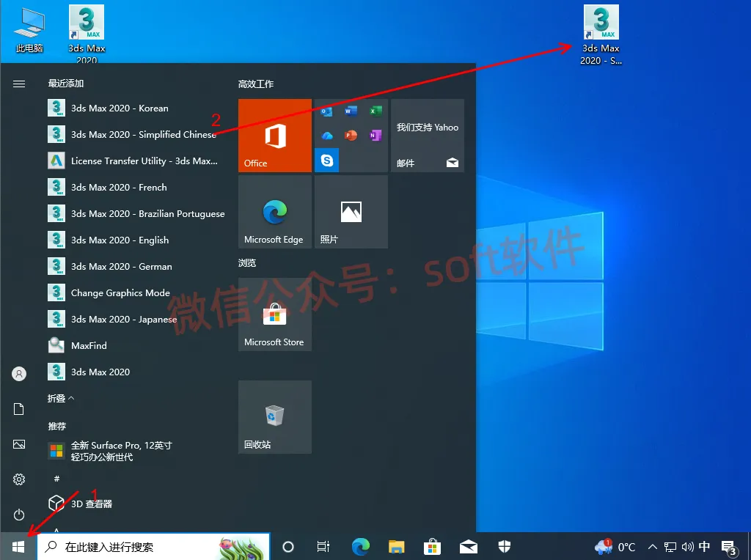Screen dimensions: 751x560
Task: Open Microsoft Edge from taskbar
Action: click(x=360, y=547)
